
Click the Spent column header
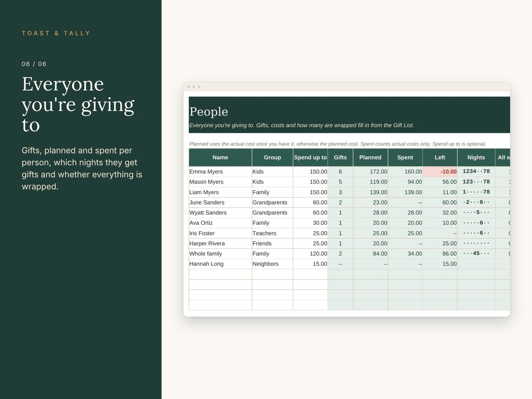tap(405, 157)
